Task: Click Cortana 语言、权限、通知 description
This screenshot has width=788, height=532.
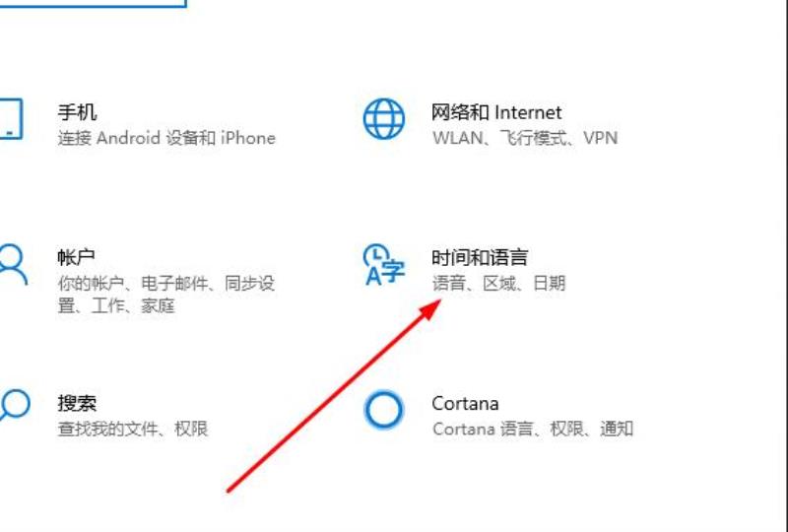Action: pos(533,429)
